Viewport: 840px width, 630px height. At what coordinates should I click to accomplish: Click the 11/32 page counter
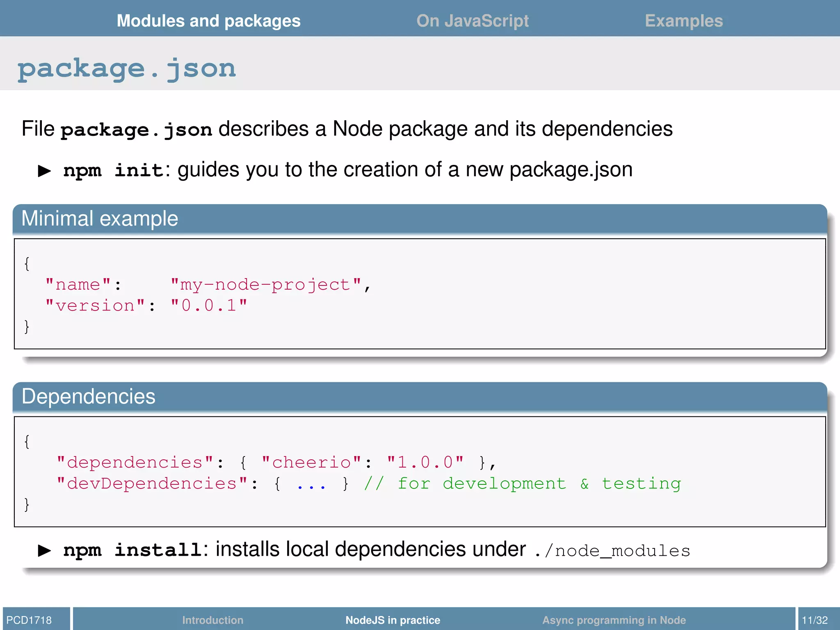point(815,620)
